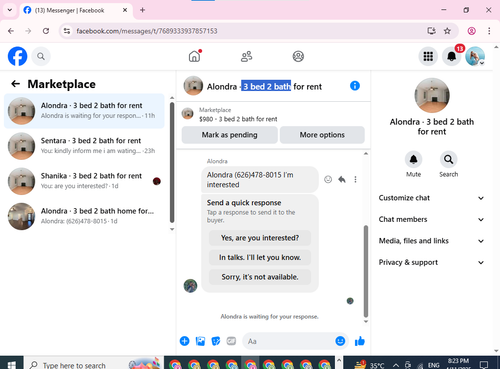This screenshot has width=500, height=369.
Task: Click the install app icon in address bar
Action: 431,31
